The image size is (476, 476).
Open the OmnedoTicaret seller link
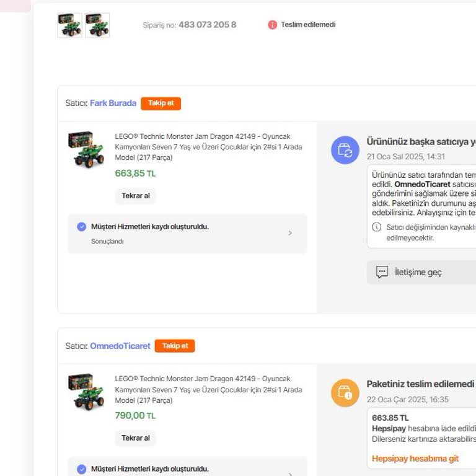[120, 346]
